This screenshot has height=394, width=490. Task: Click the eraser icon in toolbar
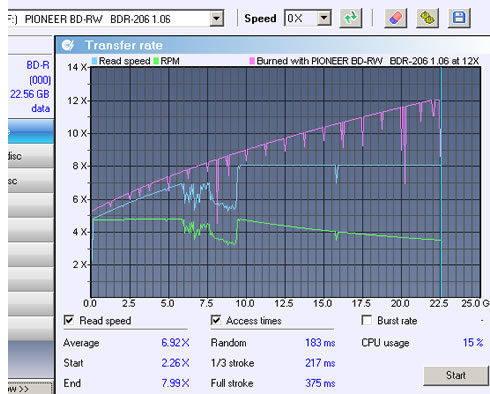coord(395,18)
